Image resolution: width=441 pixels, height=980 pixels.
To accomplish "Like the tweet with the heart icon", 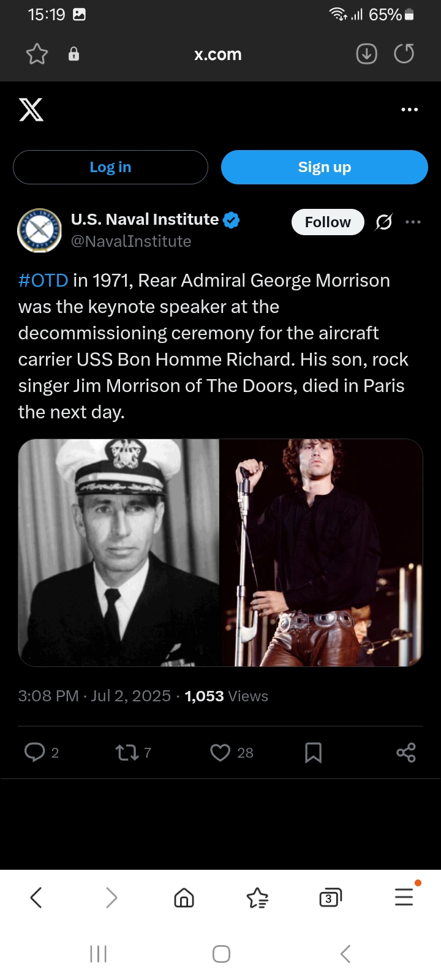I will pyautogui.click(x=220, y=752).
